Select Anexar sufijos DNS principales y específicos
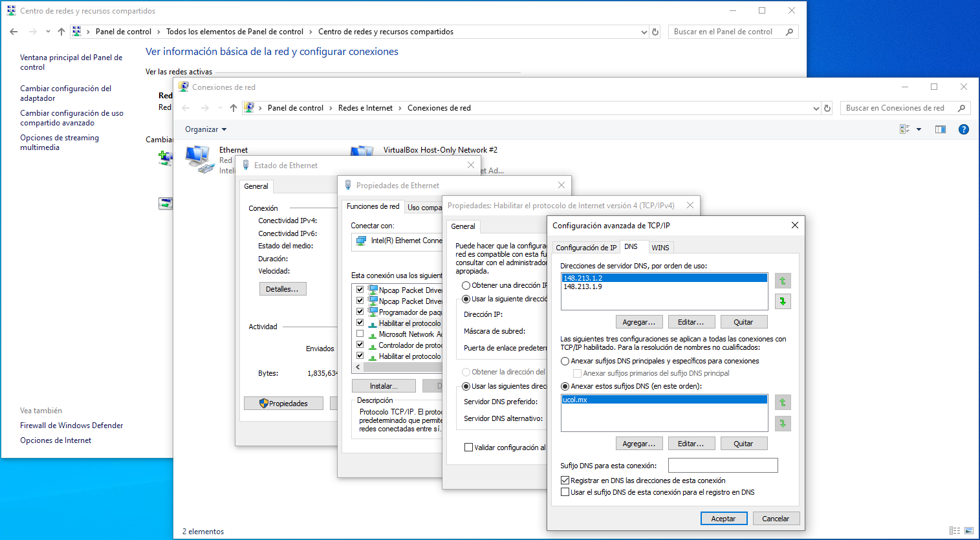This screenshot has height=540, width=980. coord(565,362)
